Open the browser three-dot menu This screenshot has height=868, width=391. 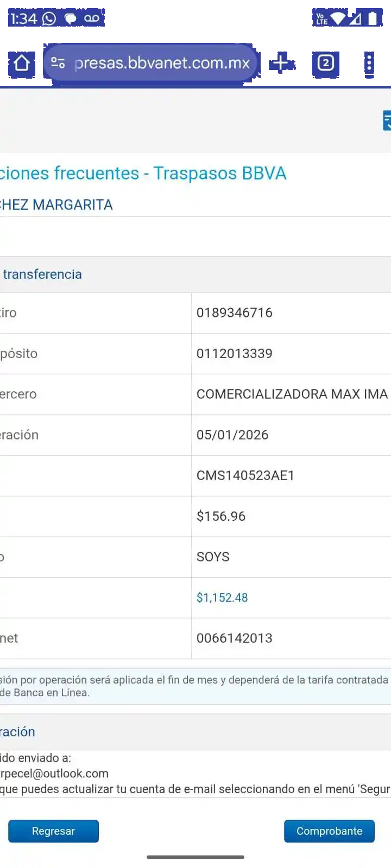tap(369, 63)
